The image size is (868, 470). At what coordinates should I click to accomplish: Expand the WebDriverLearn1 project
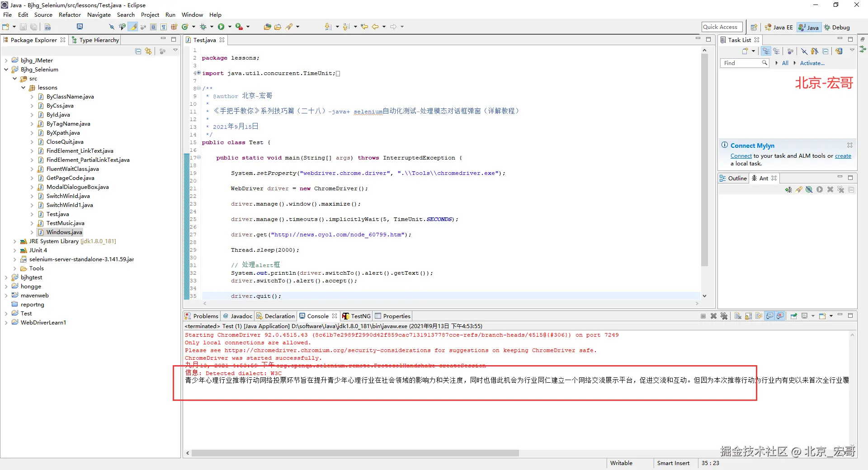click(x=6, y=323)
